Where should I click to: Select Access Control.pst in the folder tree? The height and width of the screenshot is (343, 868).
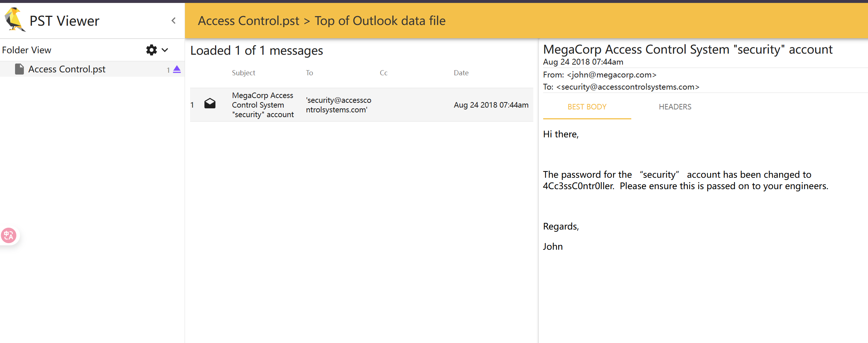pyautogui.click(x=67, y=69)
